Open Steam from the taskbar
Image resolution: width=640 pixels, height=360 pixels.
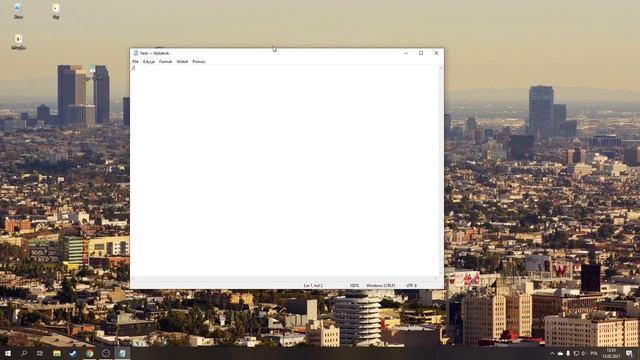pos(73,353)
